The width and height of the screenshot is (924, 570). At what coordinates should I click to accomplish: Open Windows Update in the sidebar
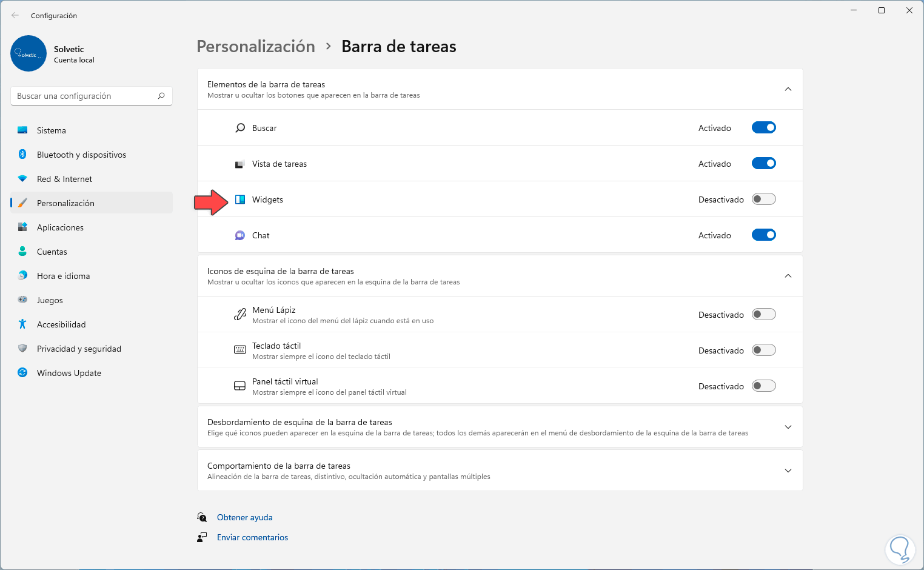click(69, 373)
